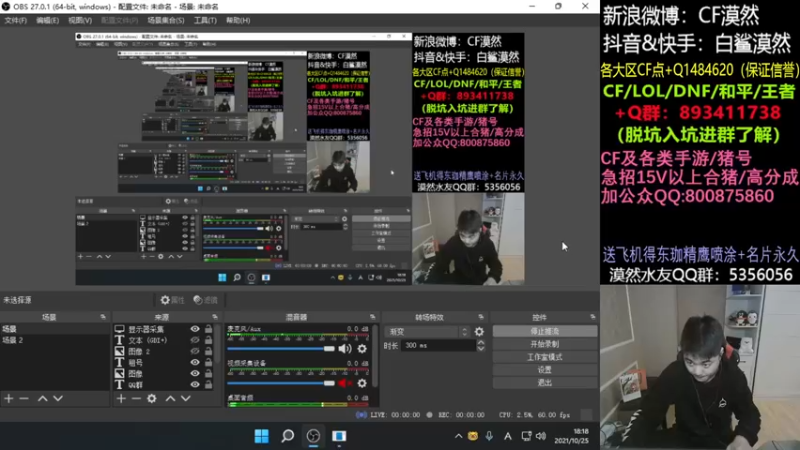Open 麦克风/Aux audio settings gear

(362, 349)
